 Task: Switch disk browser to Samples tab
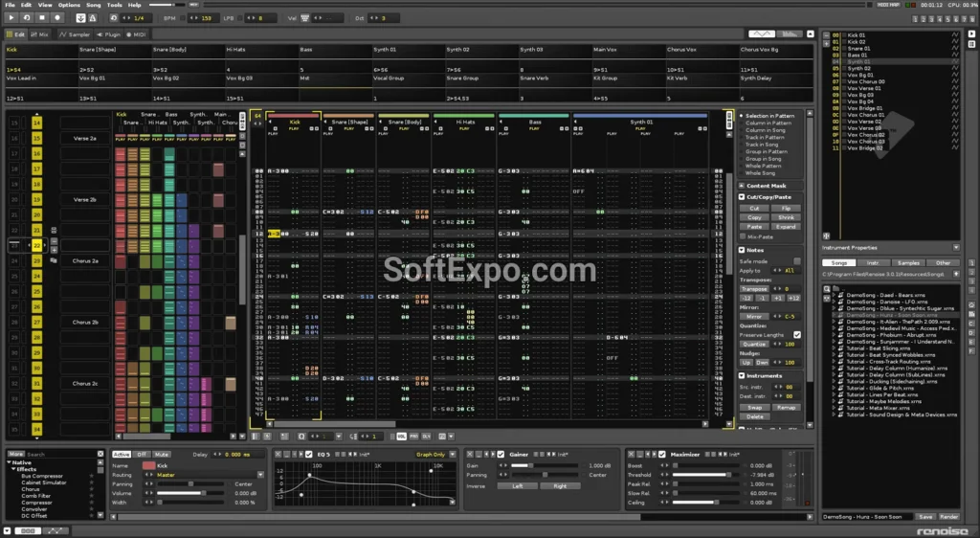point(908,263)
